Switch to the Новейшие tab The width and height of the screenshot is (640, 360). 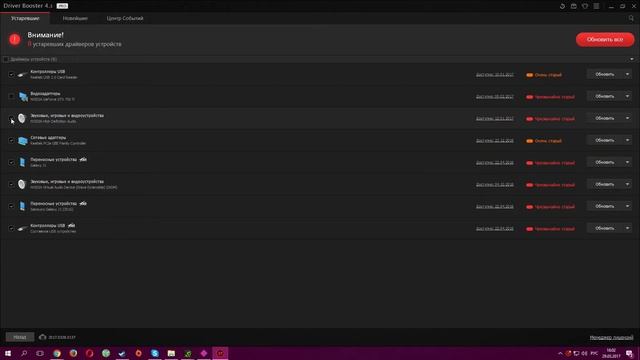[75, 18]
